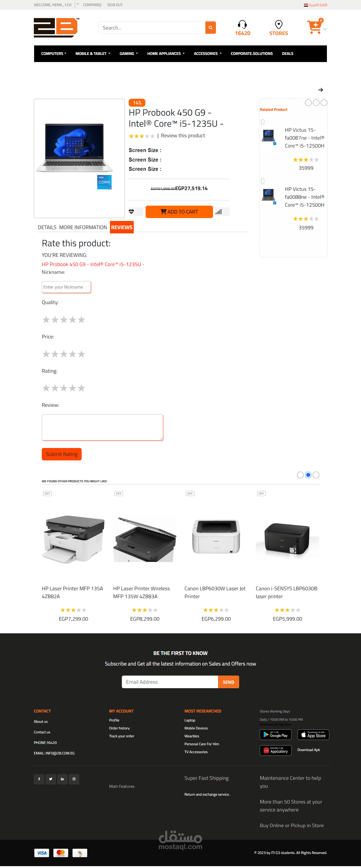
Task: Check the second HP Victus related product checkbox
Action: coord(262,181)
